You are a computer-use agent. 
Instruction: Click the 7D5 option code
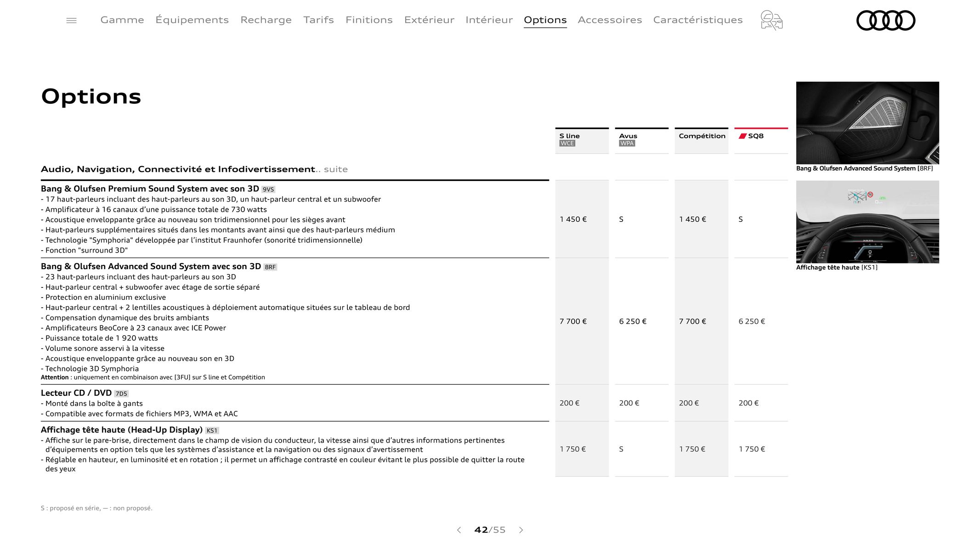point(121,394)
